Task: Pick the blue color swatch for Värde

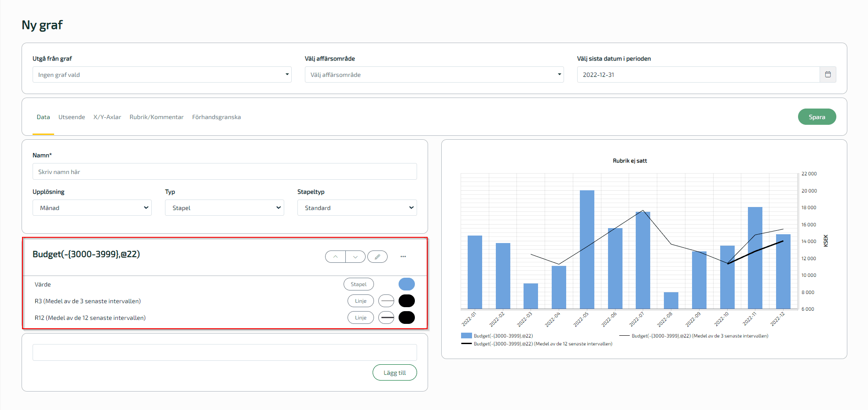Action: (407, 284)
